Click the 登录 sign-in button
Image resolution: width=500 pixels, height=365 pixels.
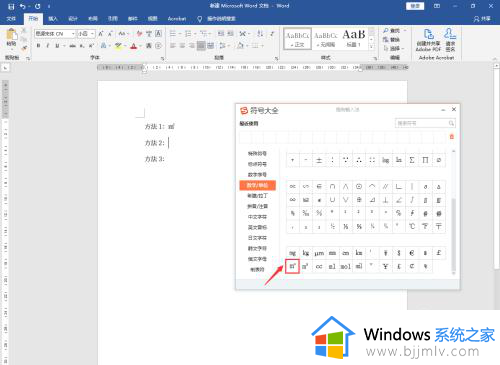[415, 6]
